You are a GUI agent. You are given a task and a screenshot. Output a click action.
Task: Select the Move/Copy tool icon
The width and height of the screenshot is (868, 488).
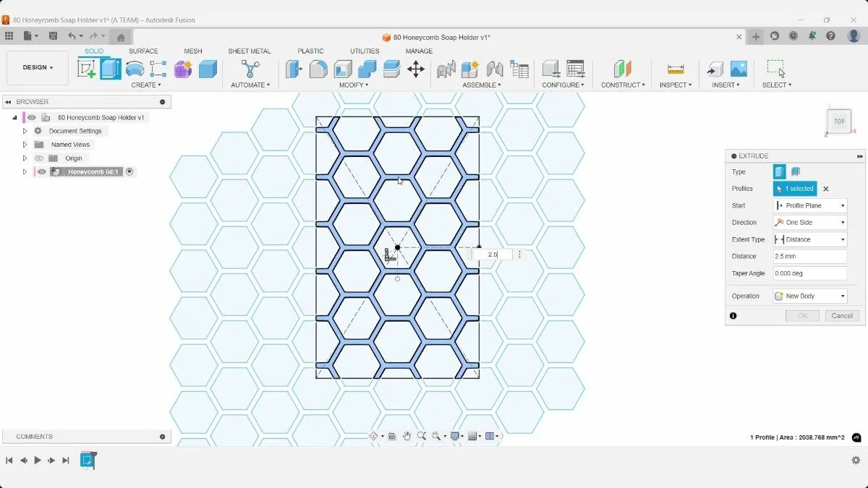click(415, 69)
